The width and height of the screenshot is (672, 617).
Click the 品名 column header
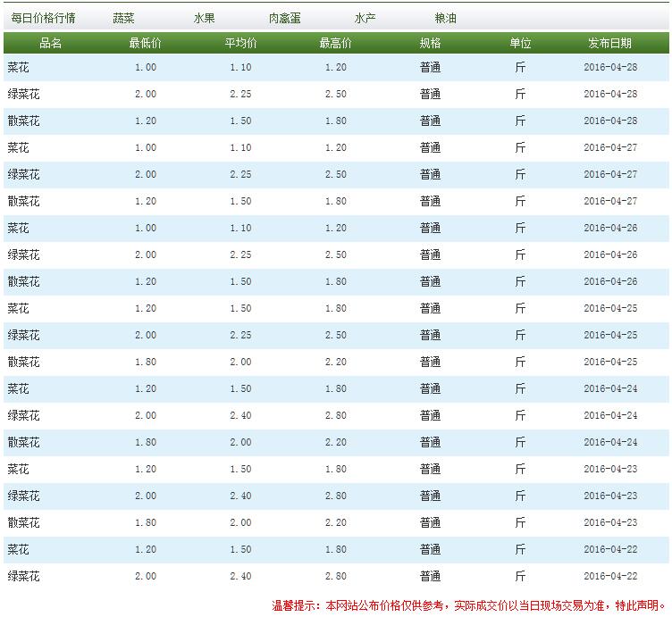pos(51,43)
